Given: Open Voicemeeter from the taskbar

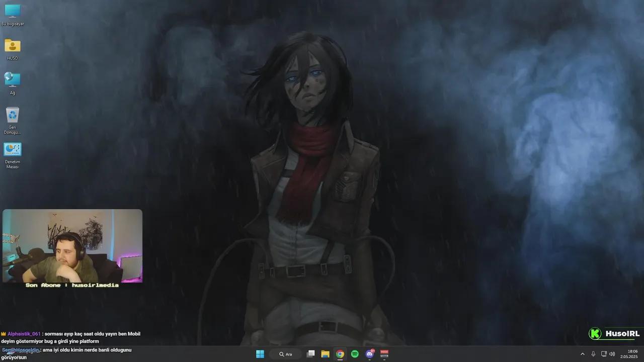Looking at the screenshot, I should pyautogui.click(x=384, y=354).
